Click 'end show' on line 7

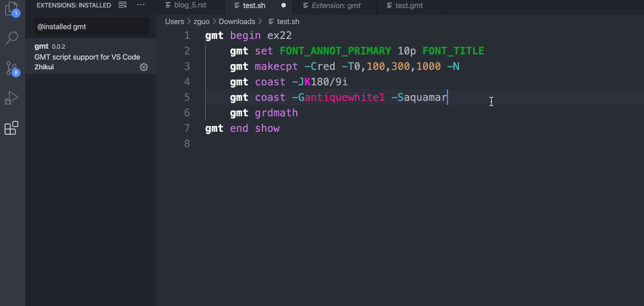(x=254, y=128)
